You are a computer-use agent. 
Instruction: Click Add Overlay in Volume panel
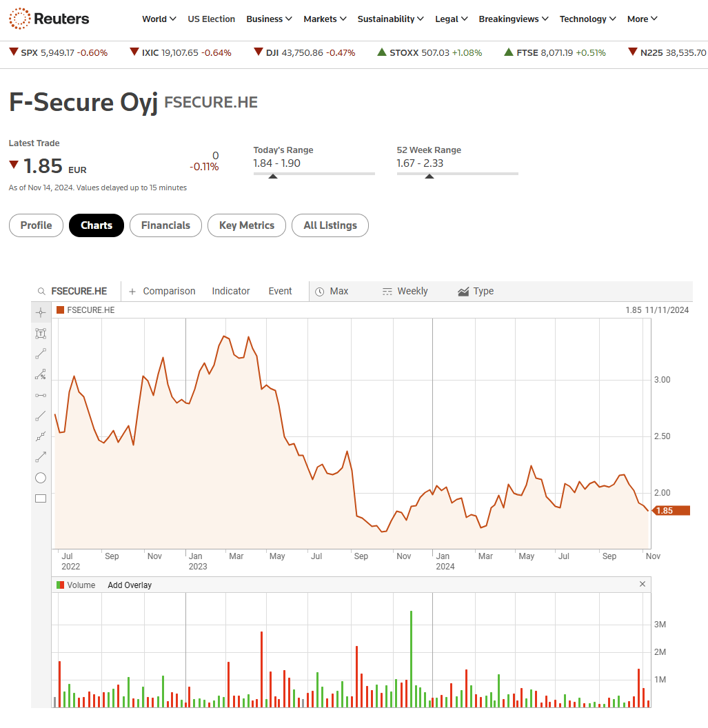(130, 585)
